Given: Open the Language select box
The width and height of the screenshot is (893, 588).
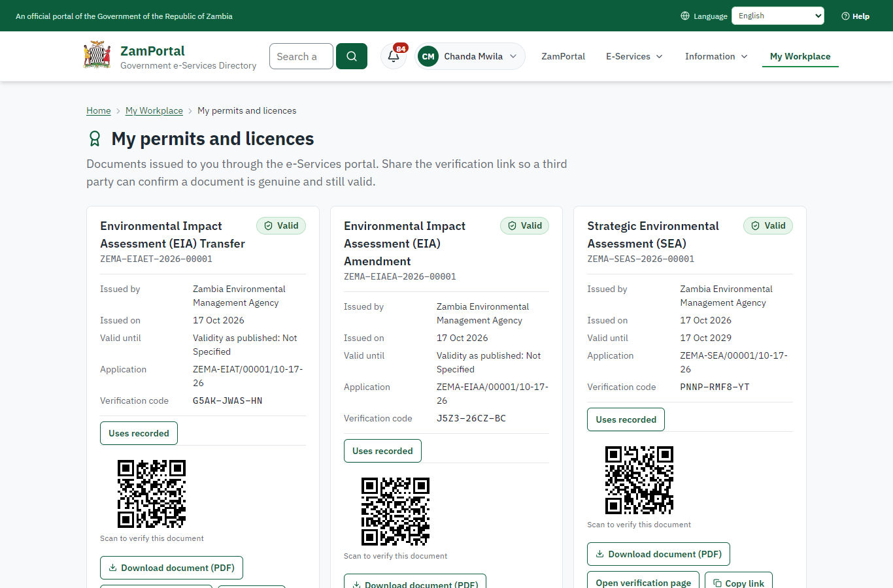Looking at the screenshot, I should click(778, 16).
